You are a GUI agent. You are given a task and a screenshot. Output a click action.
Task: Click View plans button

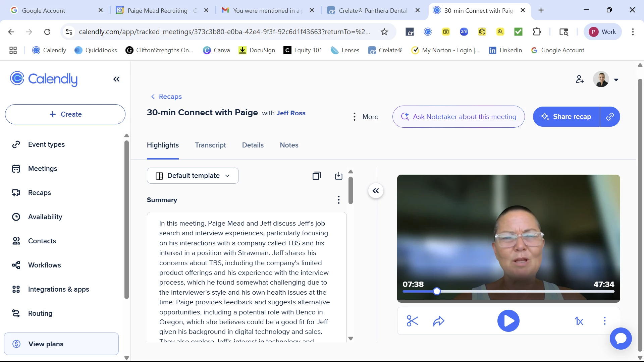(61, 344)
